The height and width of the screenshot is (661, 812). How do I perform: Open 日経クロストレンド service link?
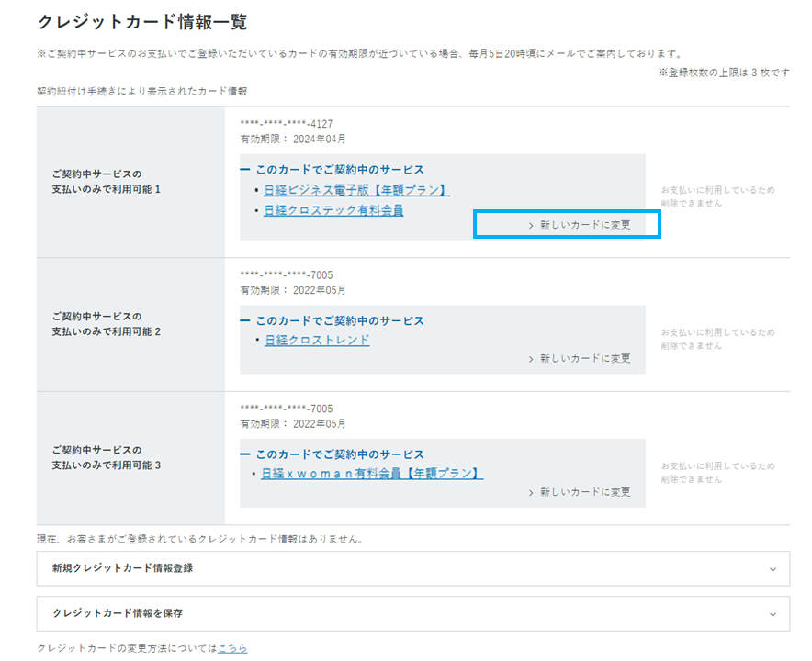[317, 340]
